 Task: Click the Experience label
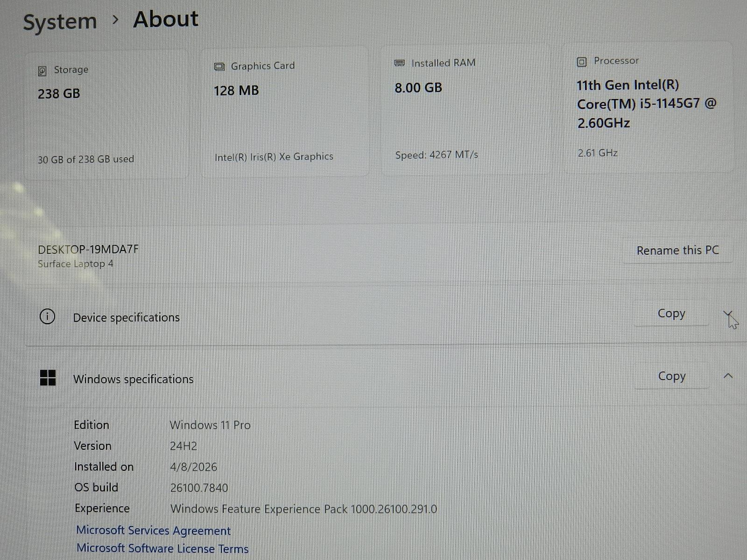102,508
